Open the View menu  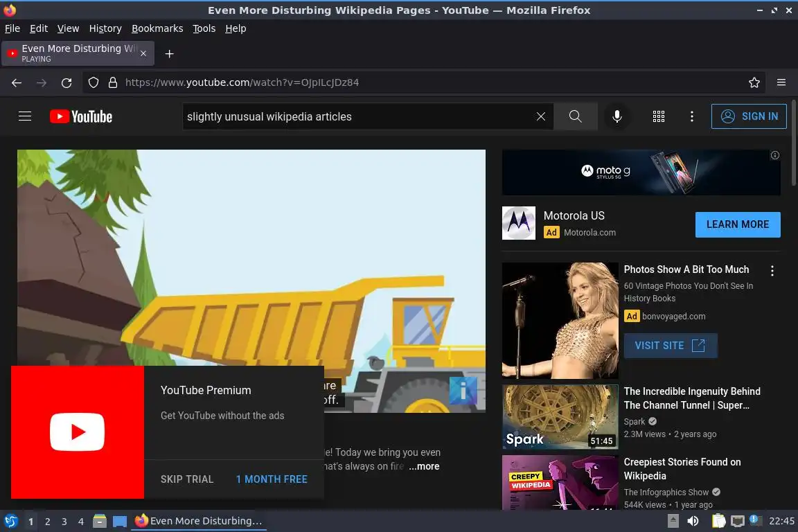[68, 28]
